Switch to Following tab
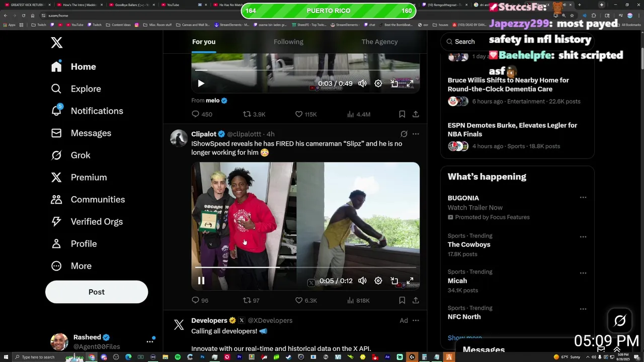Viewport: 644px width, 362px height. (288, 42)
